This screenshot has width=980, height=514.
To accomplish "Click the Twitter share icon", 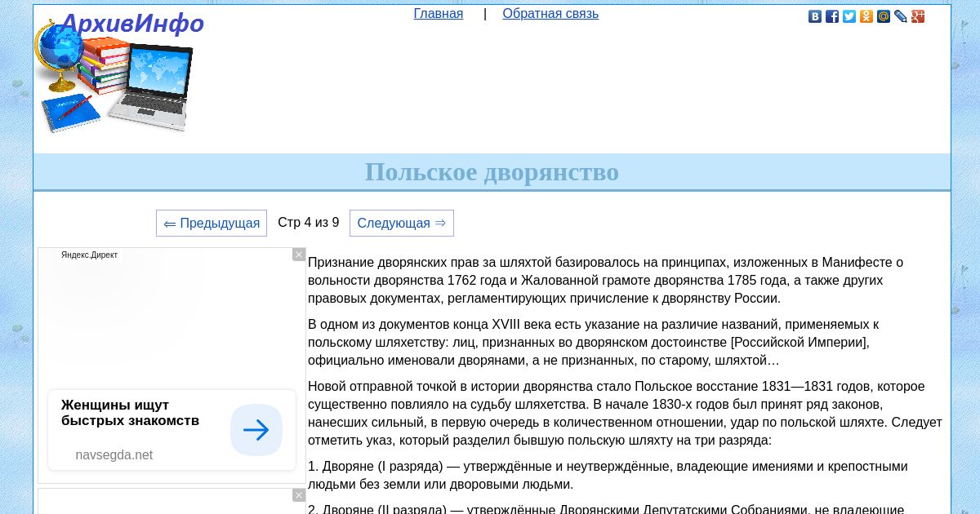I will pyautogui.click(x=849, y=16).
